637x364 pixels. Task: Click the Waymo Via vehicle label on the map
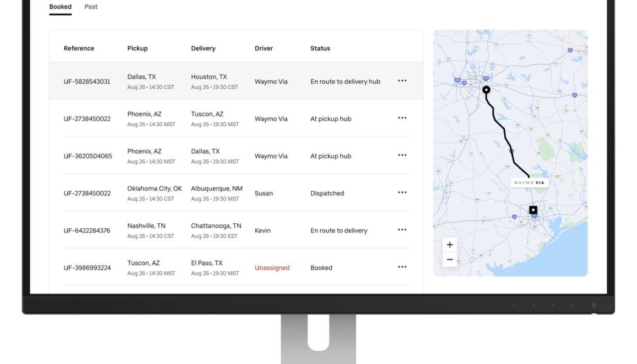click(530, 183)
